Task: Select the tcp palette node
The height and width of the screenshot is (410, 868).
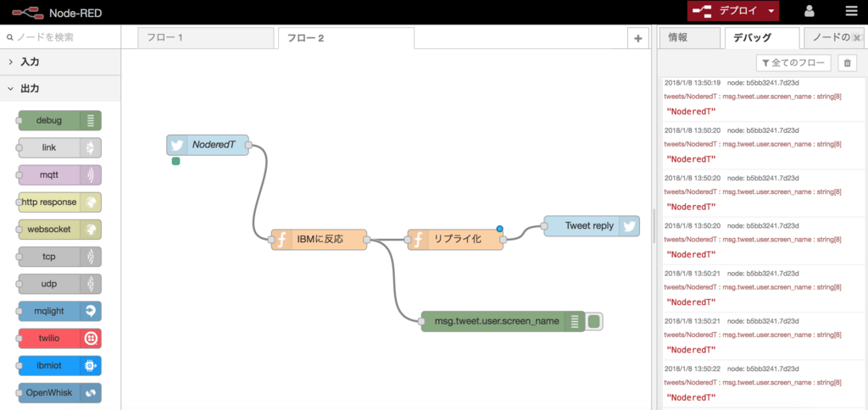Action: pyautogui.click(x=60, y=257)
